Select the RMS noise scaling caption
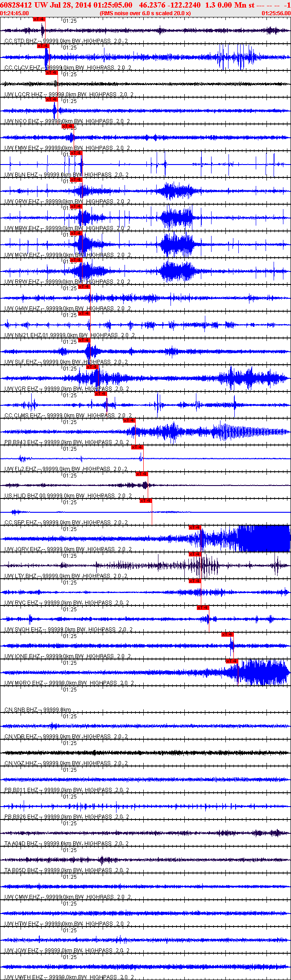291x980 pixels. point(145,13)
